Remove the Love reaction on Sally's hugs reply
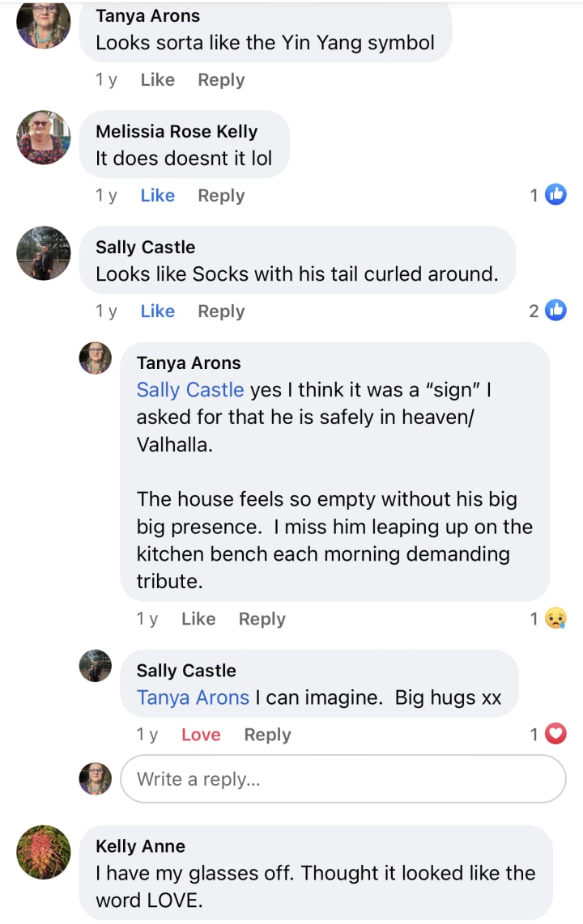The height and width of the screenshot is (924, 583). point(201,735)
